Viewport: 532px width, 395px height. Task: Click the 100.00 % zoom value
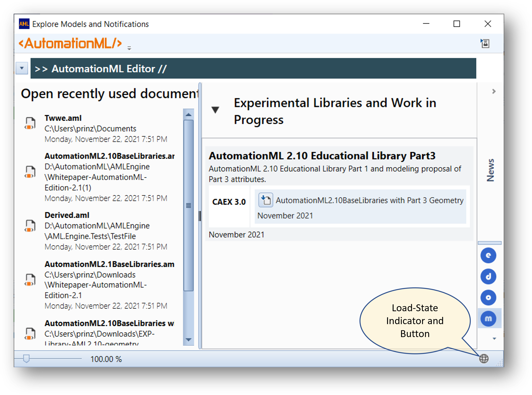coord(106,359)
